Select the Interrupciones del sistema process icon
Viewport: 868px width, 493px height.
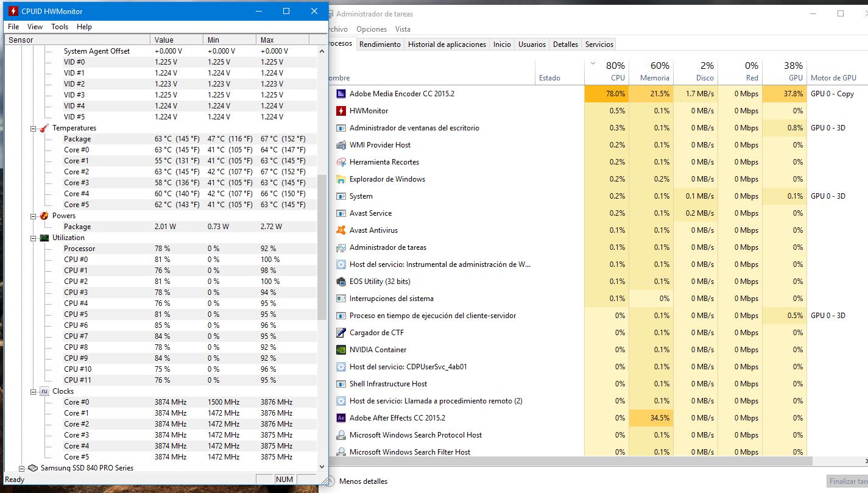point(341,299)
